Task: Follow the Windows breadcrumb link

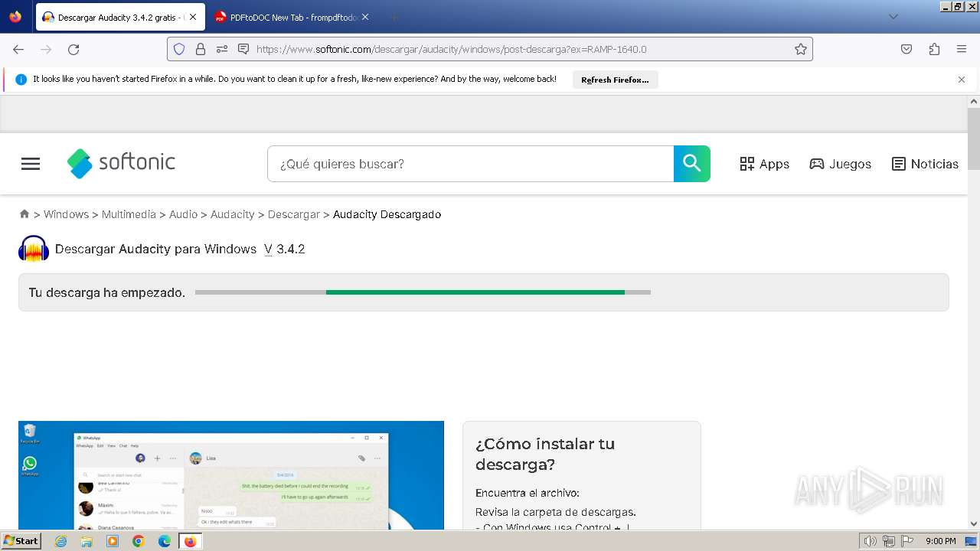Action: tap(66, 214)
